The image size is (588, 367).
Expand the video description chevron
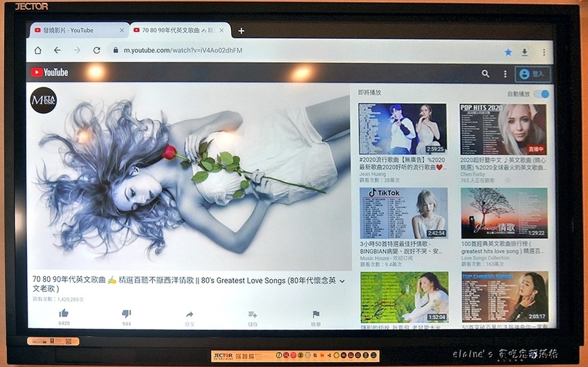[x=342, y=281]
